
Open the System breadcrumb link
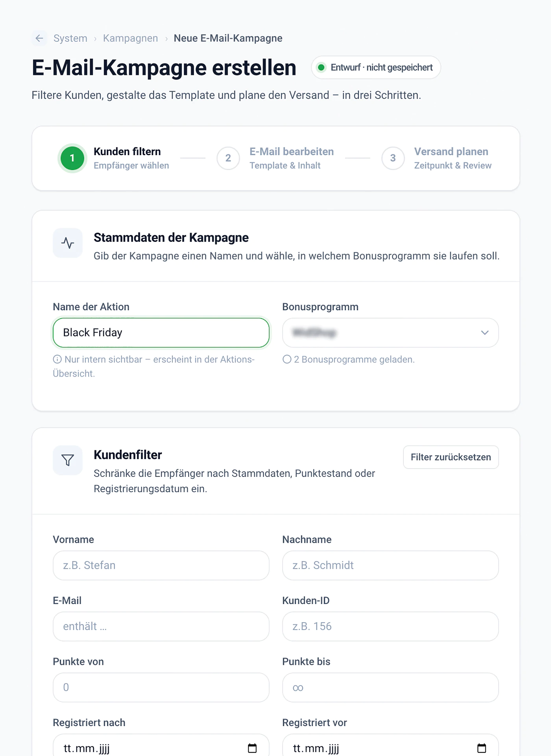coord(70,38)
